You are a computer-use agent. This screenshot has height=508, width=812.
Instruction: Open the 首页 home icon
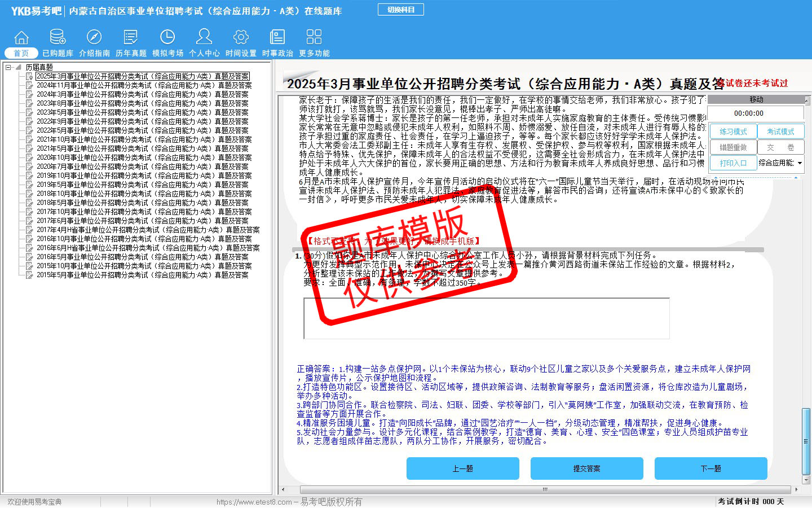point(21,38)
